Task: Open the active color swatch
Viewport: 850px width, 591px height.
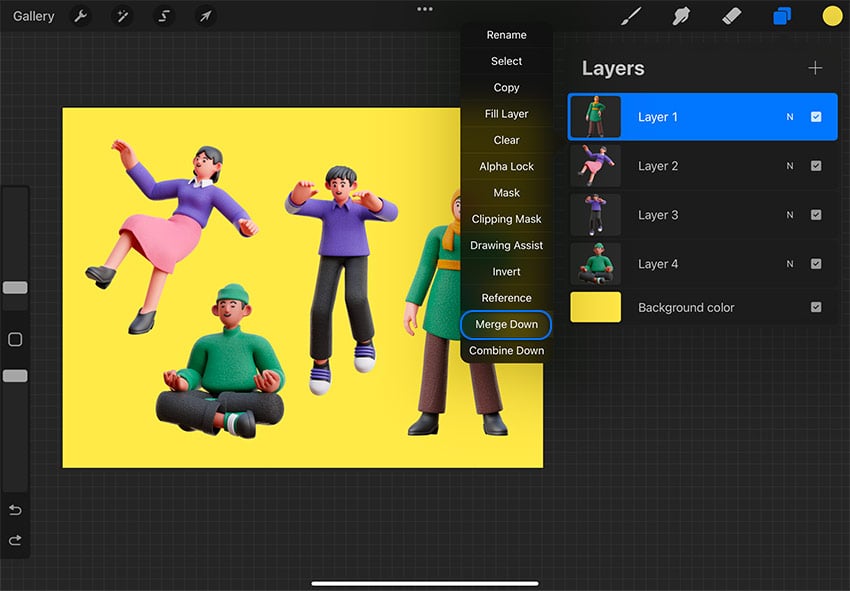Action: [832, 16]
